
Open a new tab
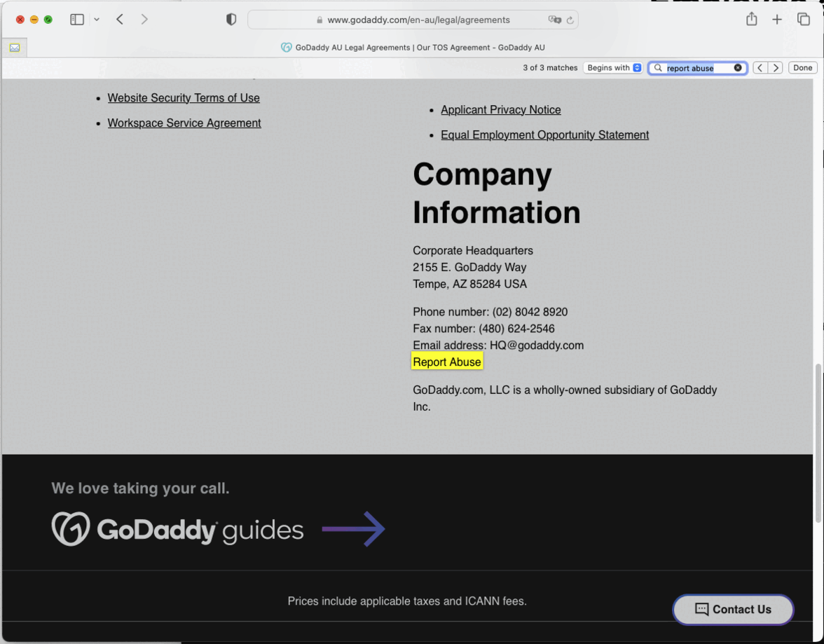[x=777, y=20]
